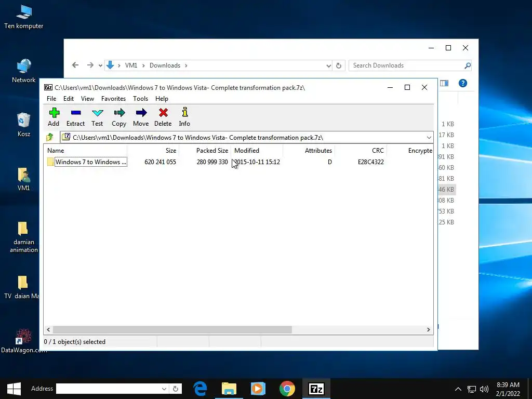
Task: Open 7-Zip File menu
Action: (51, 99)
